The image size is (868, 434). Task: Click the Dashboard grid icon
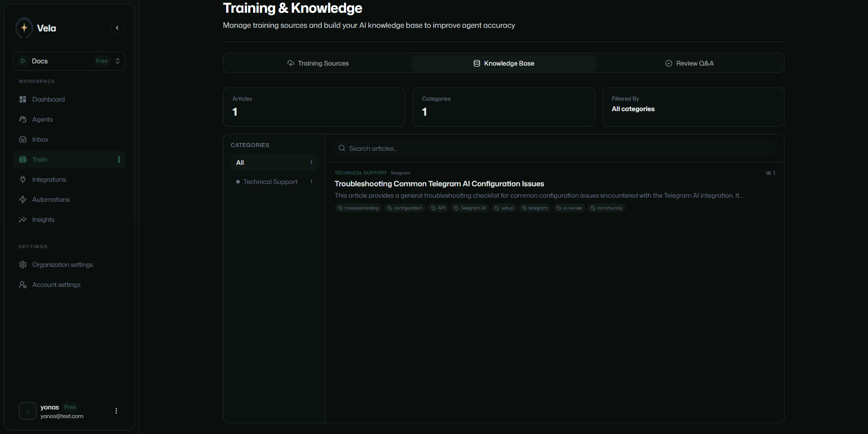23,99
